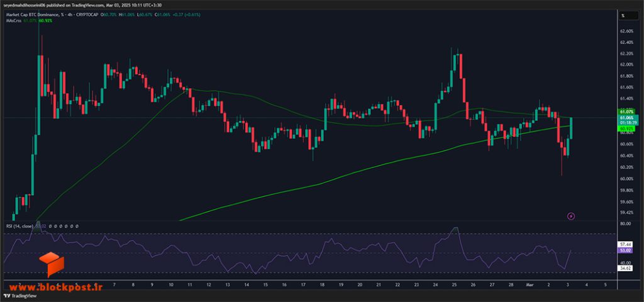Click the High value H61.06% in the header
The image size is (644, 302).
coord(128,14)
